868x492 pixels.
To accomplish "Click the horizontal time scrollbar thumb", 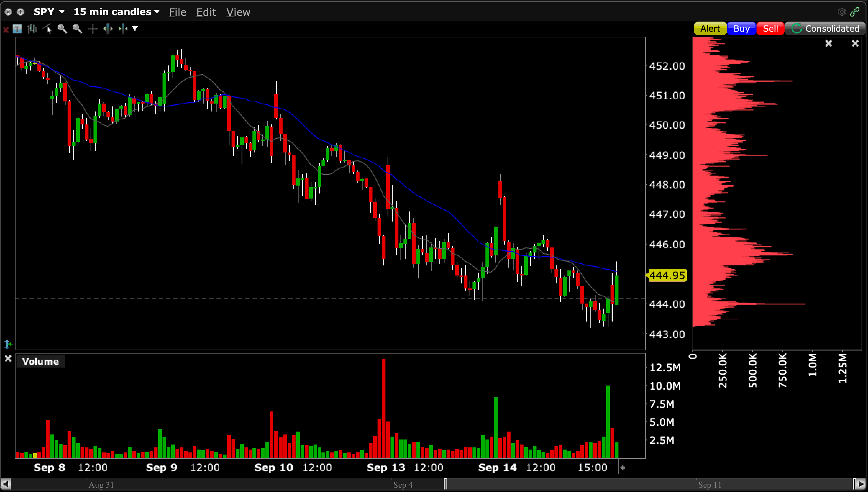I will pyautogui.click(x=649, y=484).
